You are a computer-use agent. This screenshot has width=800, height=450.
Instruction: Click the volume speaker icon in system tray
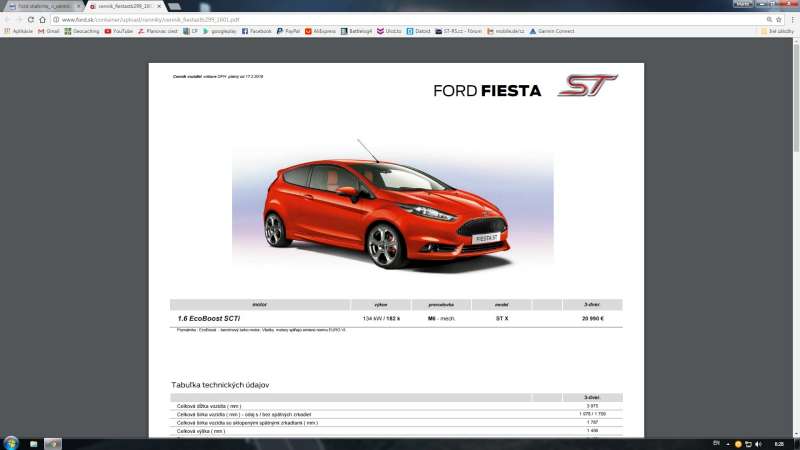click(x=758, y=443)
